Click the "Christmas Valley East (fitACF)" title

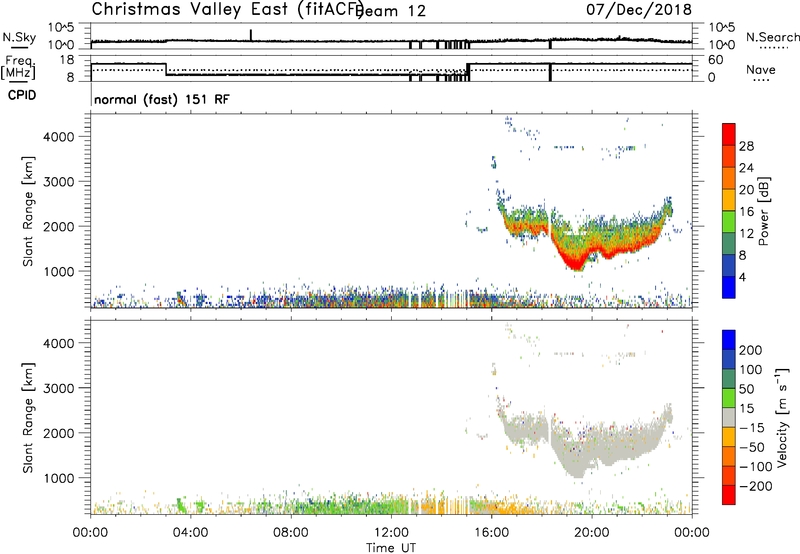pos(227,9)
